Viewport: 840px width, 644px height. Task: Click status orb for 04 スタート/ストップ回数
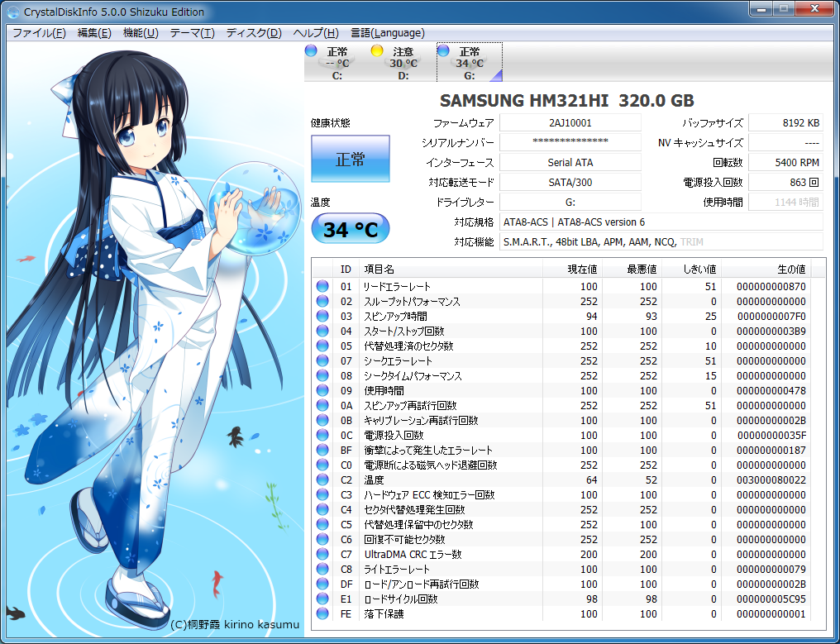pyautogui.click(x=322, y=332)
